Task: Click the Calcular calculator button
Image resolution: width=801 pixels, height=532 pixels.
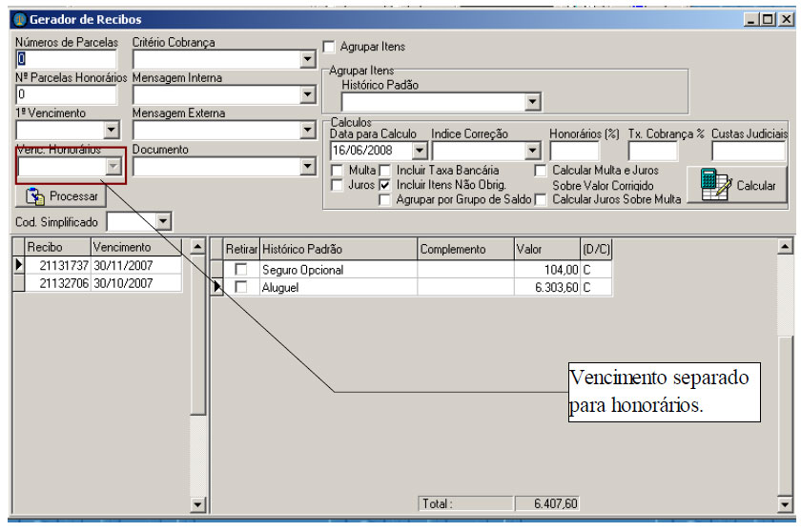Action: coord(737,186)
